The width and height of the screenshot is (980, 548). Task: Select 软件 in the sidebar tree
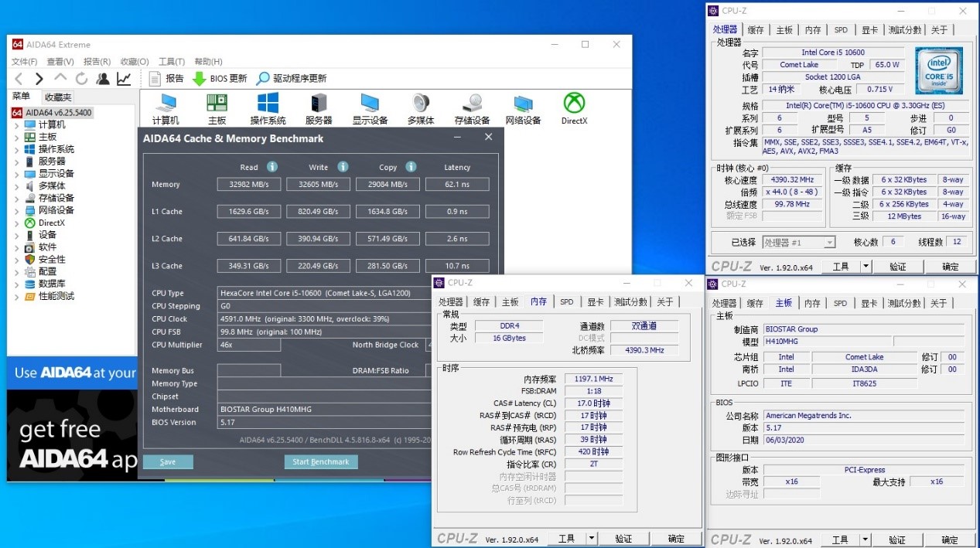click(47, 247)
